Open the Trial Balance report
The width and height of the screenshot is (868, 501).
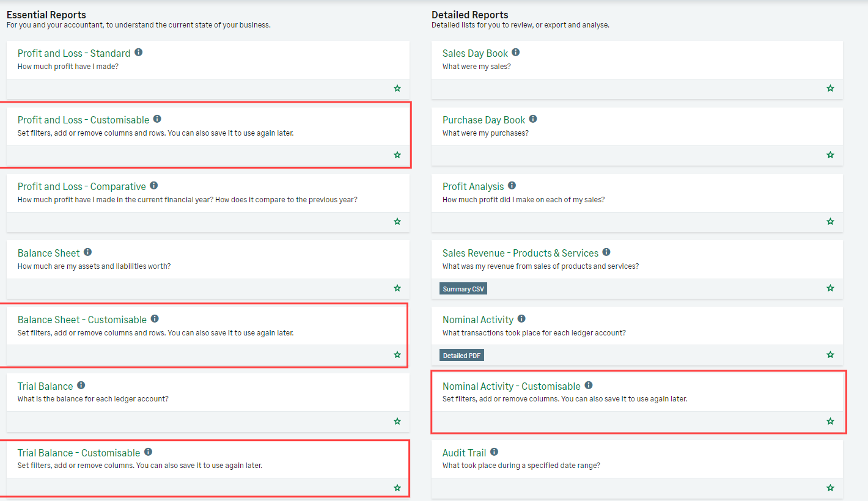click(45, 386)
